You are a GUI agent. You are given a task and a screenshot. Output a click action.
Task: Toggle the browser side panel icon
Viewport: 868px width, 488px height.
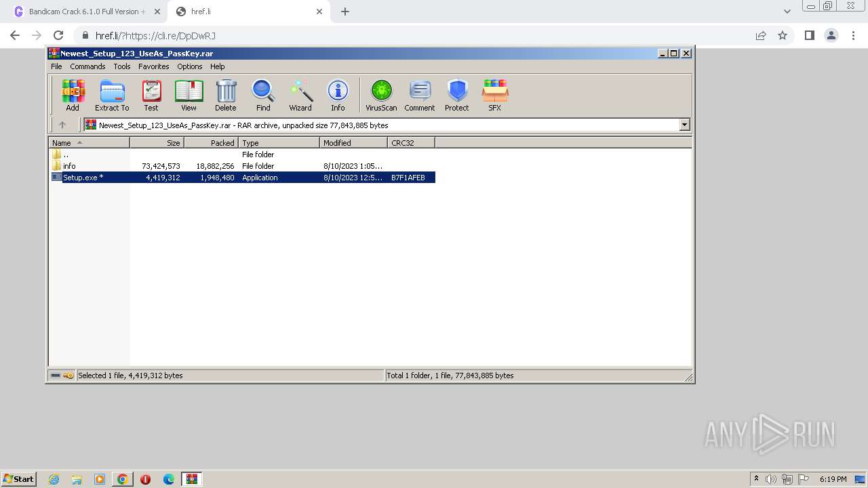click(810, 35)
